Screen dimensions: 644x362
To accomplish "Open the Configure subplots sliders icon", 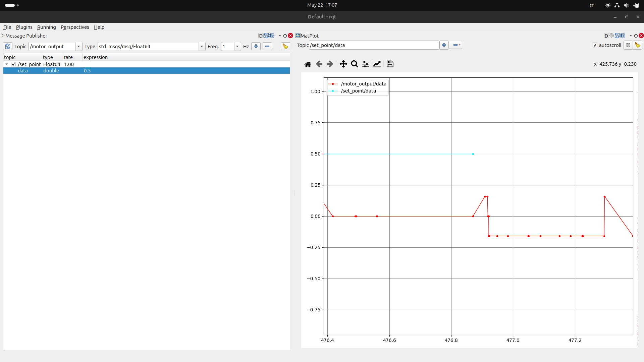I will pos(366,64).
